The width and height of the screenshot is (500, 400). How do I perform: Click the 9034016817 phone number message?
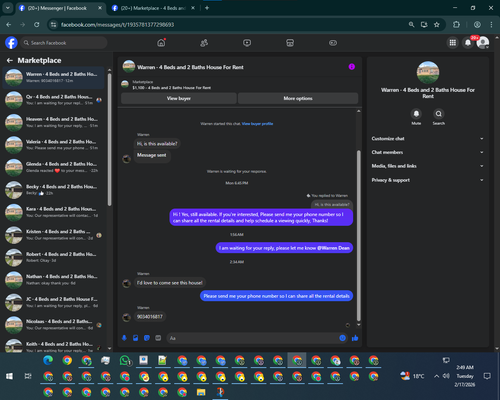[150, 317]
